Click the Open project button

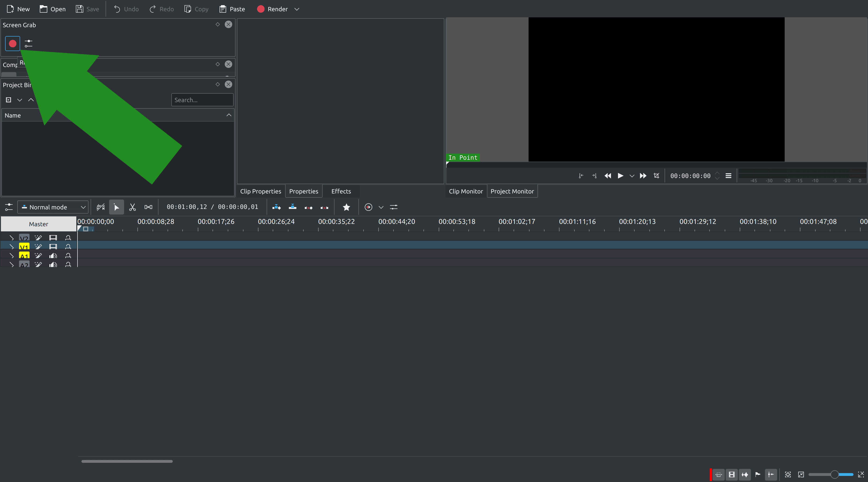[x=53, y=9]
